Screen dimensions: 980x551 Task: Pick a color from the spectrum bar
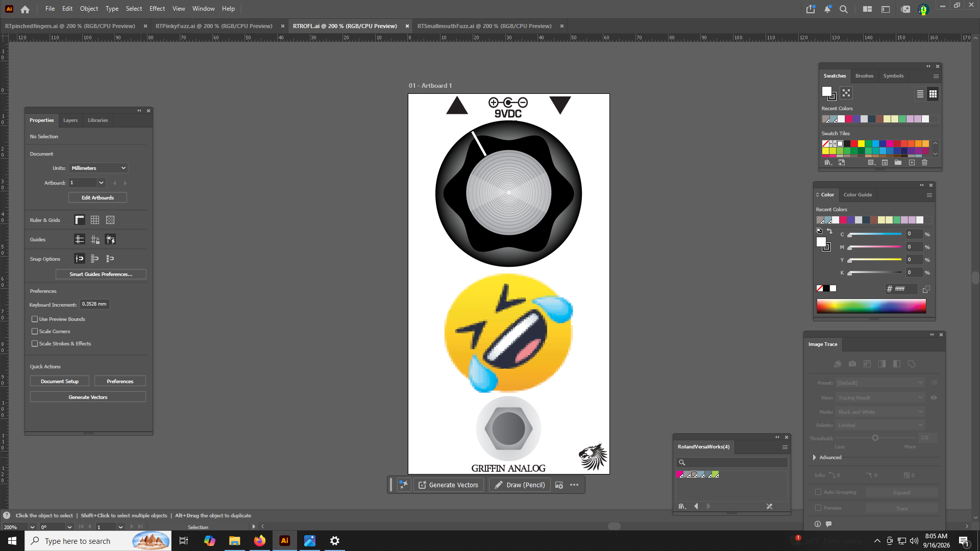coord(871,306)
